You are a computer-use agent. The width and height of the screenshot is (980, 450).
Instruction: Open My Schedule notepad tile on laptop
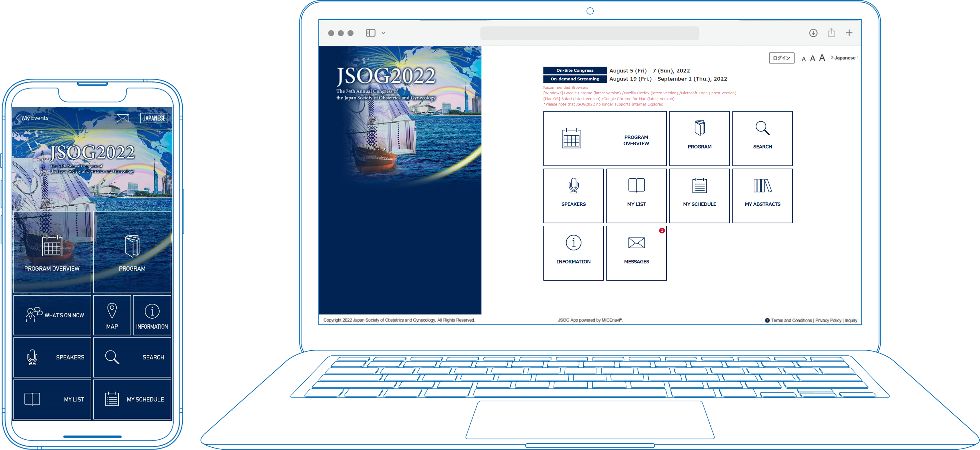(x=699, y=196)
